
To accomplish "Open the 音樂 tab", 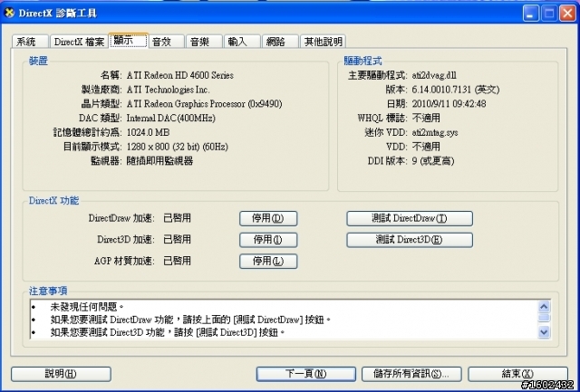I will [x=204, y=42].
